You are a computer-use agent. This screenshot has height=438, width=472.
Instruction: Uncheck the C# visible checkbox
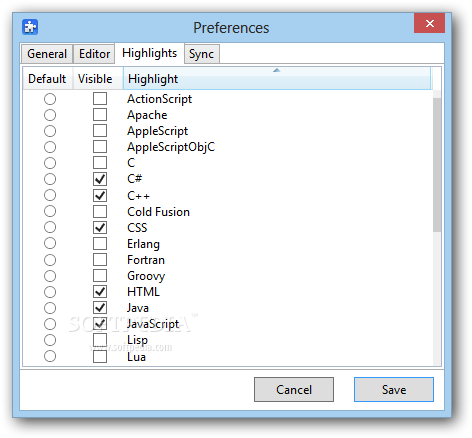click(x=100, y=179)
